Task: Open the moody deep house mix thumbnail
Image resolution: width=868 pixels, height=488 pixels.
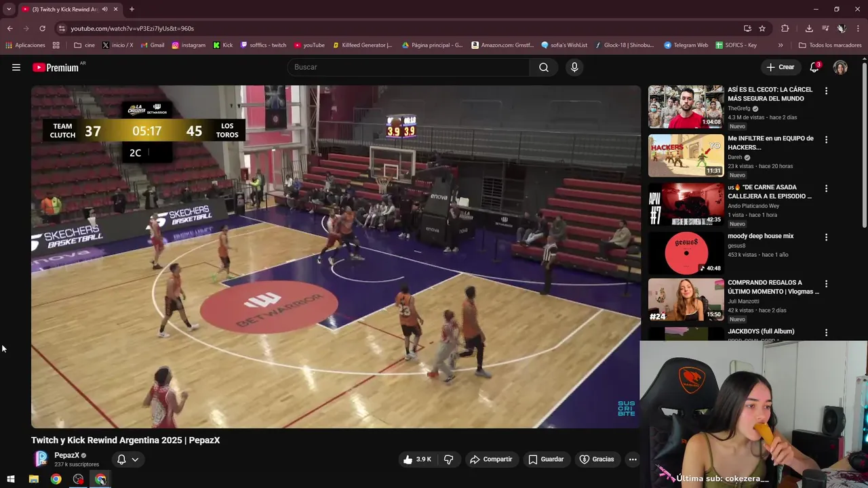Action: coord(686,253)
